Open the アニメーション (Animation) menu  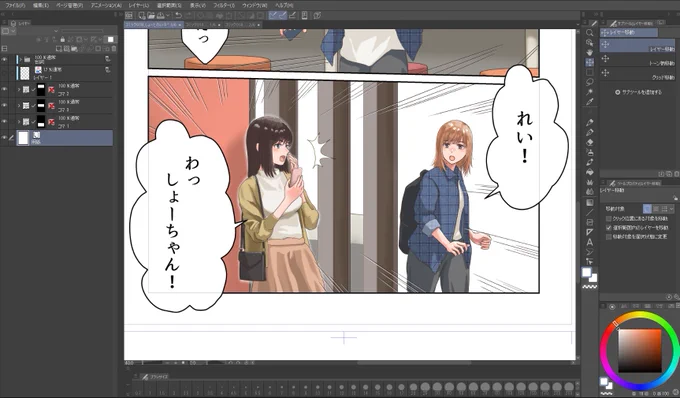point(106,5)
